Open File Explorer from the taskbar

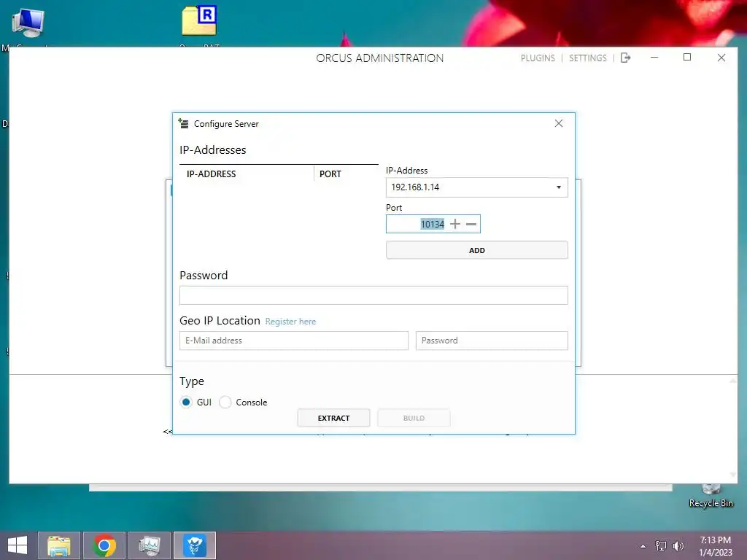pos(59,545)
